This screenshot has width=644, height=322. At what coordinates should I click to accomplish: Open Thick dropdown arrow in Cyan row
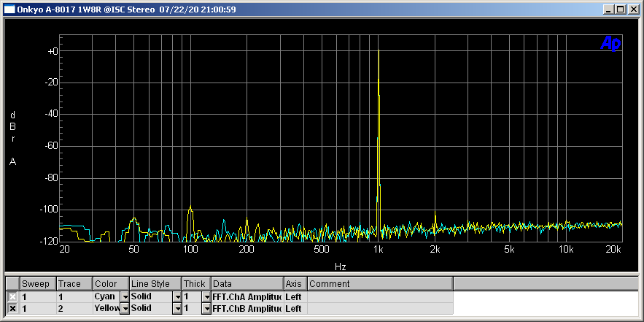[x=206, y=296]
